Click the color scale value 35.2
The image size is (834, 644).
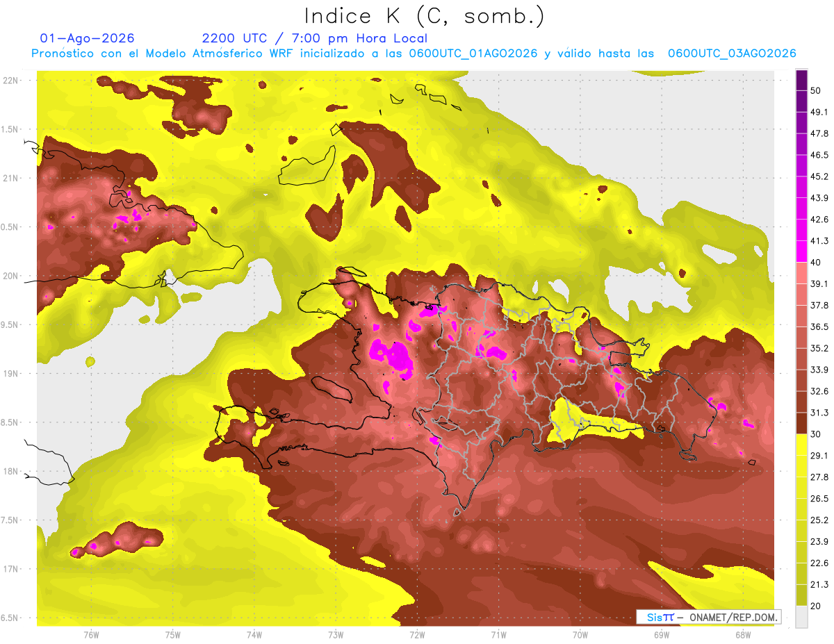click(820, 348)
